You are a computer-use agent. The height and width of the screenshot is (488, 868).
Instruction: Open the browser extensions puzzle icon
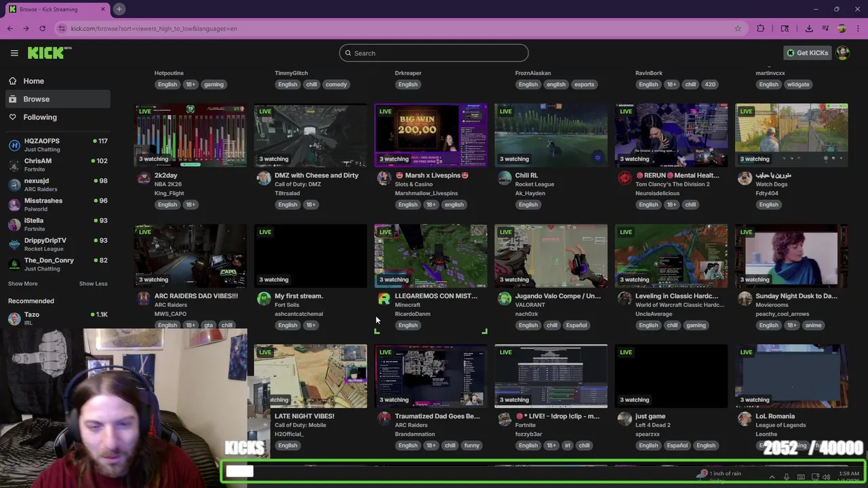[x=760, y=28]
